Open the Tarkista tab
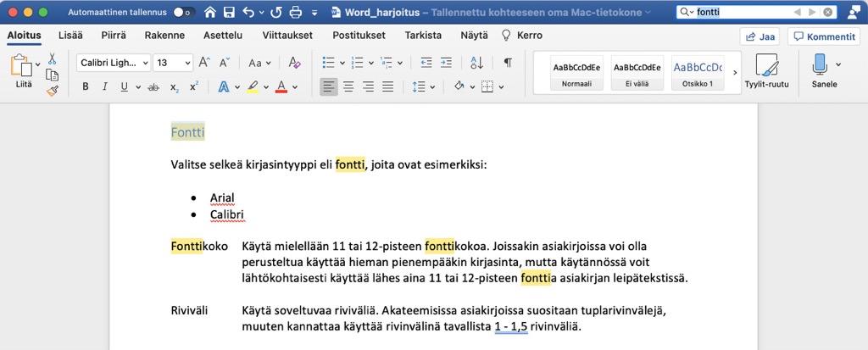The width and height of the screenshot is (868, 350). (423, 36)
